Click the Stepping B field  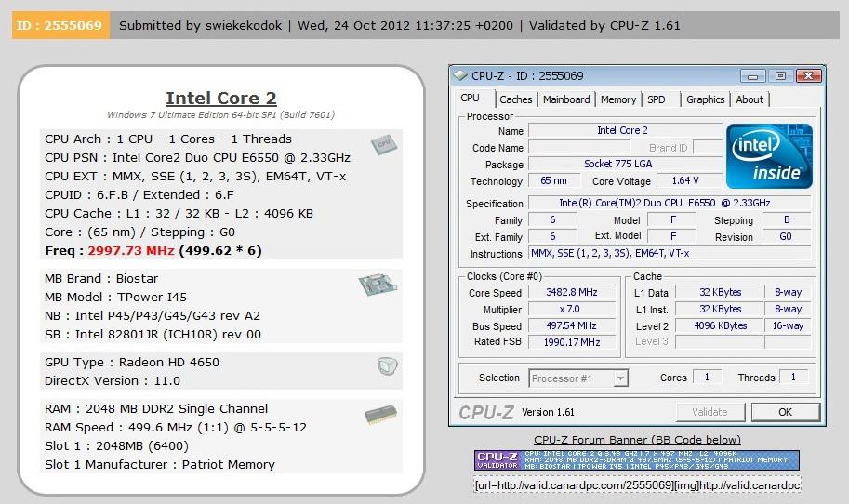(786, 219)
